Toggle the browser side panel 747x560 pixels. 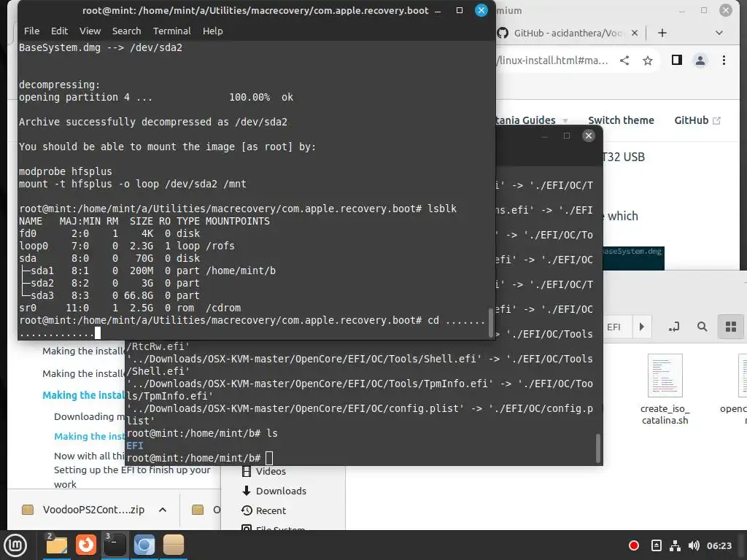tap(676, 60)
